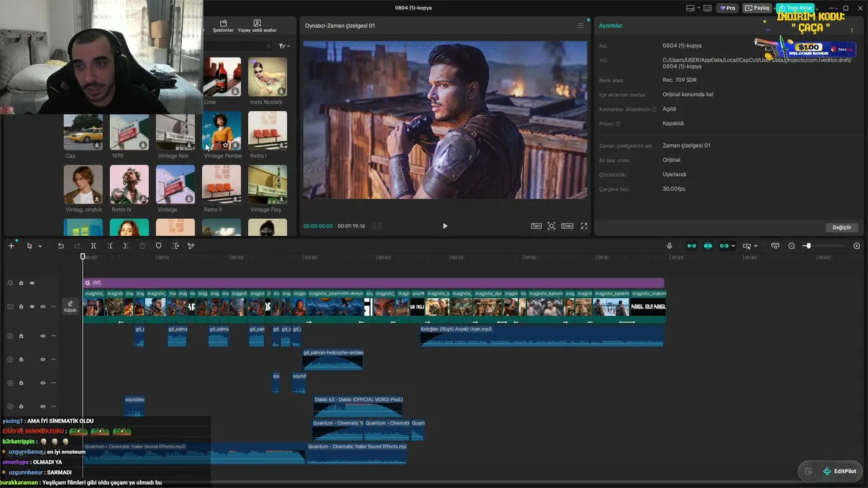Choose the Retro I filter thumbnail
The height and width of the screenshot is (488, 868).
[x=267, y=131]
